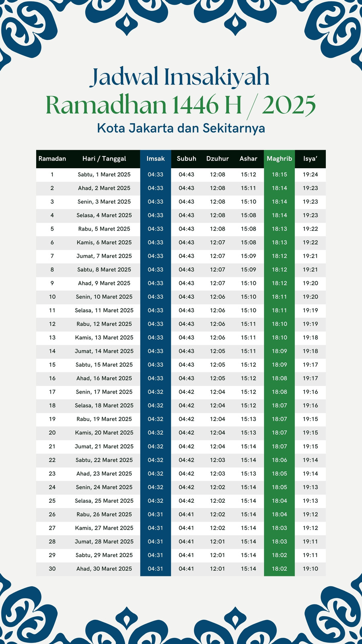Image resolution: width=362 pixels, height=644 pixels.
Task: Click Maghrib time 18:15 in first row
Action: pos(280,175)
